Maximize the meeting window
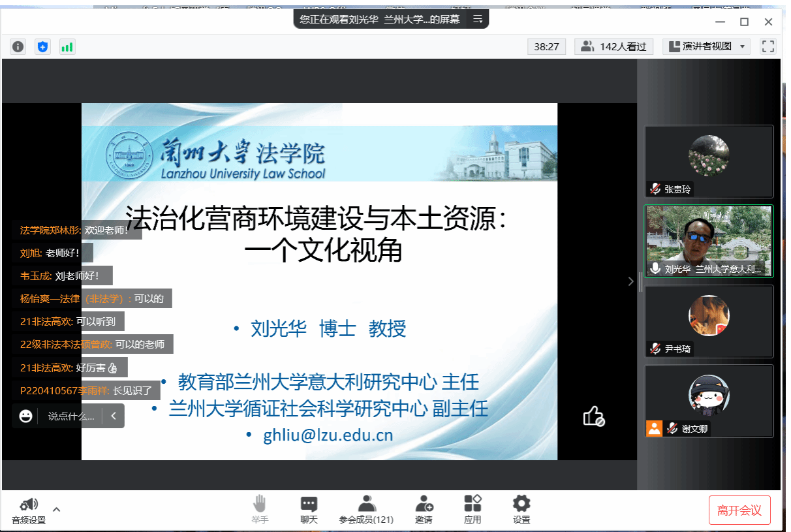 click(744, 22)
